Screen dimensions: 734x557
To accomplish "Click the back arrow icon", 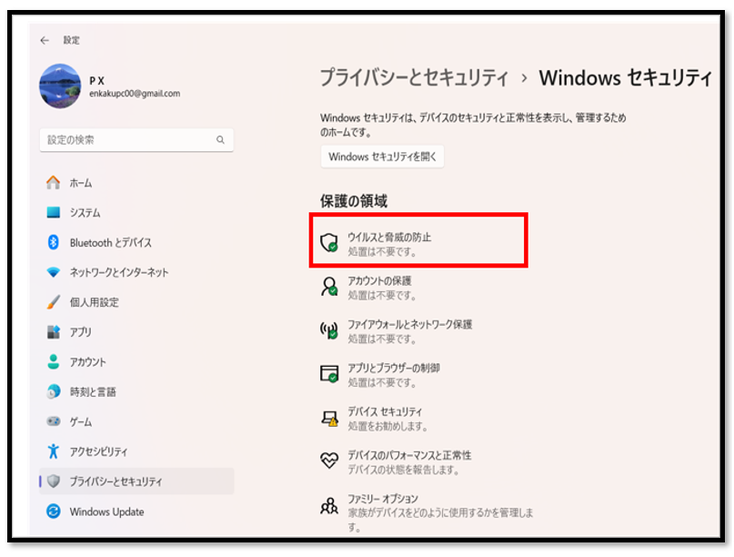I will coord(44,40).
